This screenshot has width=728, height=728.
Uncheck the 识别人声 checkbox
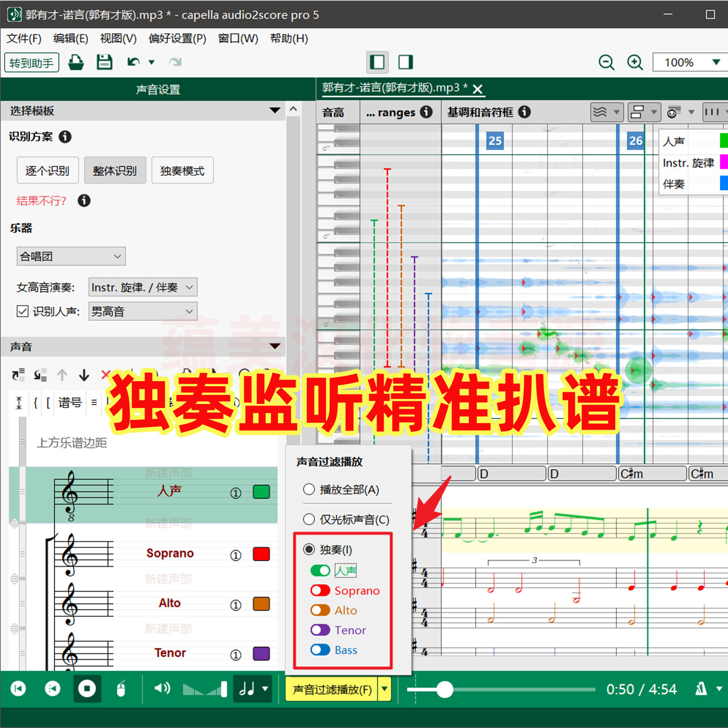pos(22,311)
